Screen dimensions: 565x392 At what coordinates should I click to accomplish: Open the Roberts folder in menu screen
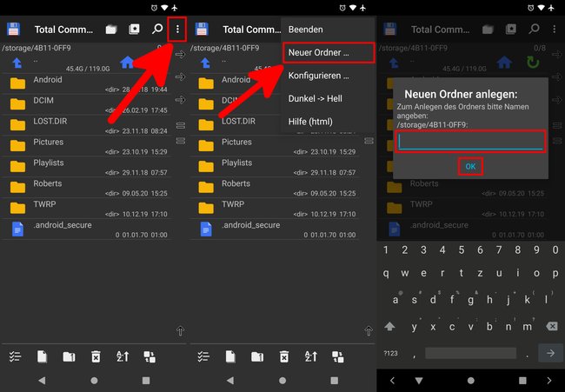point(275,188)
